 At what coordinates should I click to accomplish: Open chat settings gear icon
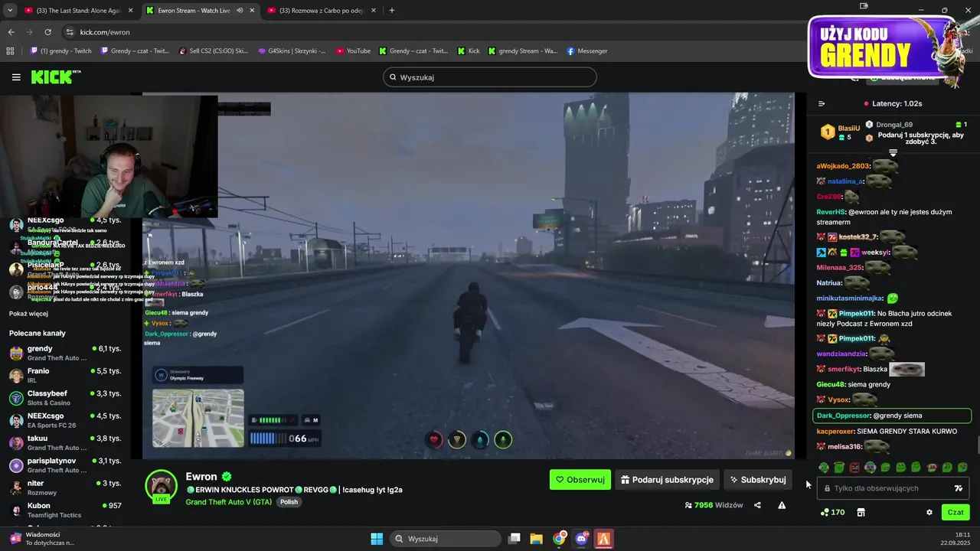click(929, 513)
